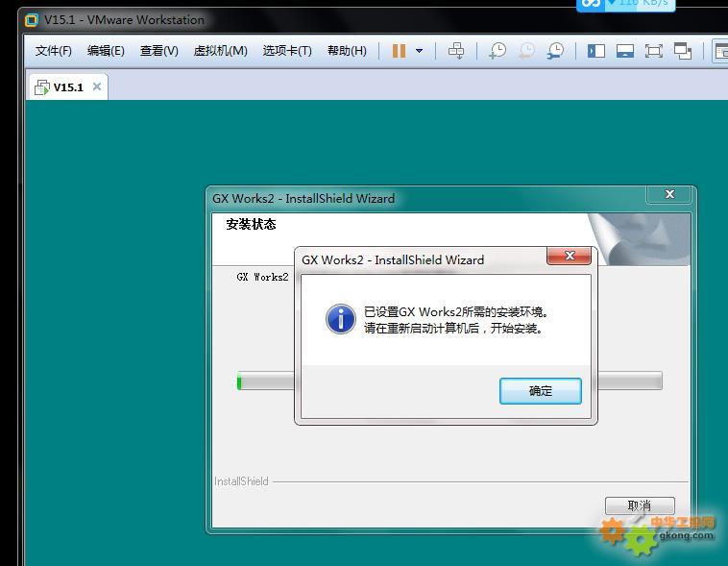Open the 帮助(H) menu
Viewport: 728px width, 566px height.
[347, 51]
